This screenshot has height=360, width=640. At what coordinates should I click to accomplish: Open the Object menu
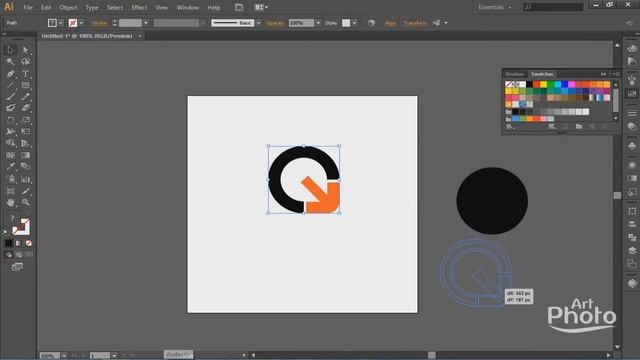pos(68,7)
